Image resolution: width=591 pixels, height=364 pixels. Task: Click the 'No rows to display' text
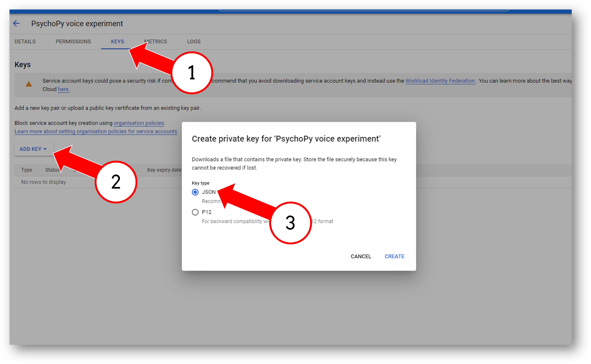point(43,182)
